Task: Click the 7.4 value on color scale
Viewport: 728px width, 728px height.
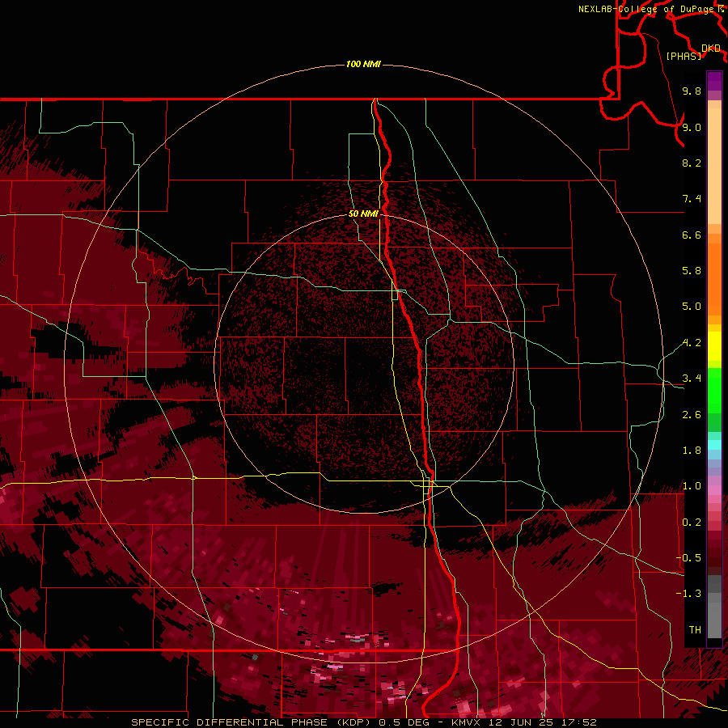Action: [x=692, y=199]
